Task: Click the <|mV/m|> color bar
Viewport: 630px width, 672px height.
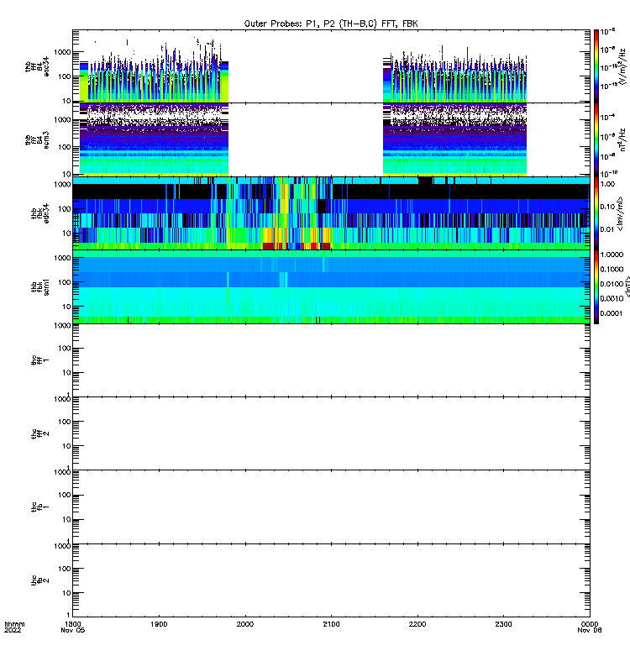Action: click(x=596, y=213)
